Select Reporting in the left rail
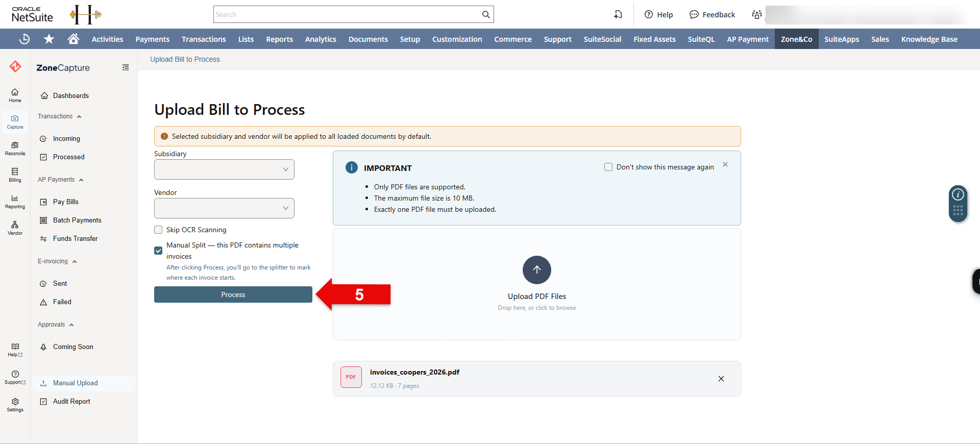This screenshot has width=980, height=444. pyautogui.click(x=15, y=201)
